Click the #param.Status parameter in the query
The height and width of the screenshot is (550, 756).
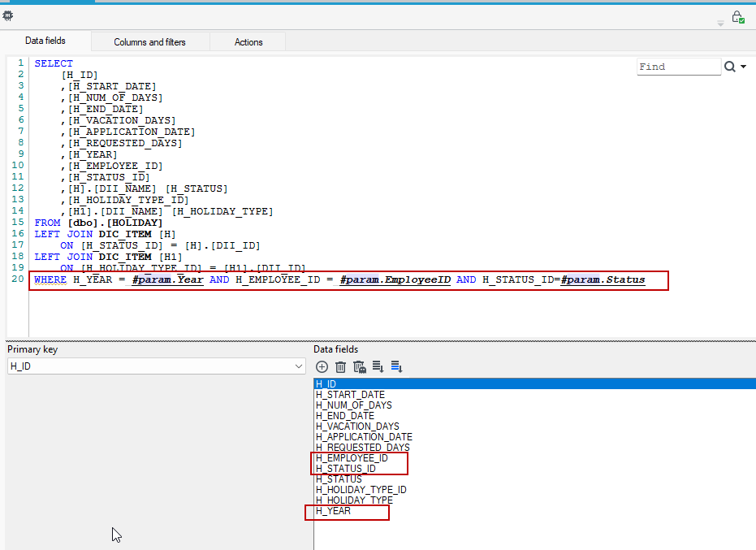click(x=603, y=279)
